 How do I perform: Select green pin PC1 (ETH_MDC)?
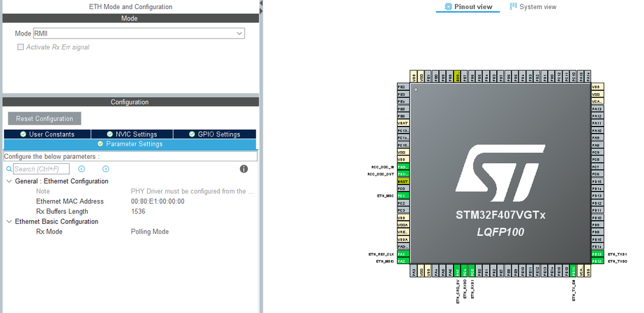point(403,196)
